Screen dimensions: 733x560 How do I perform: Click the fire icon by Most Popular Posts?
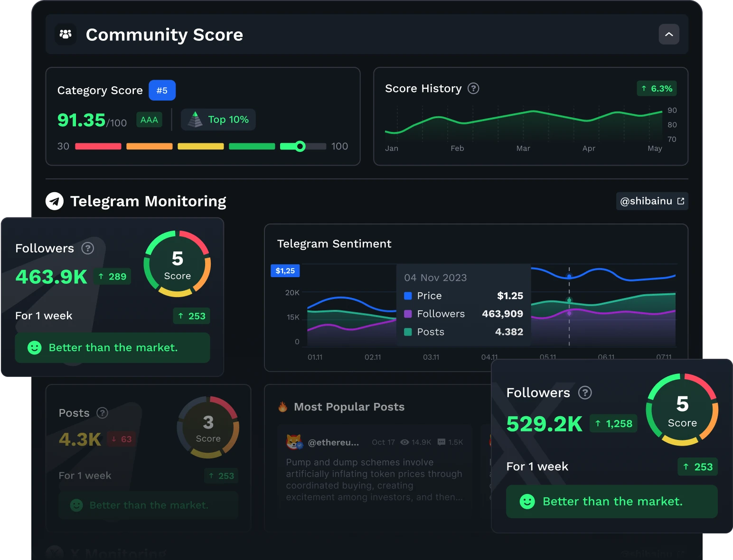(x=283, y=407)
